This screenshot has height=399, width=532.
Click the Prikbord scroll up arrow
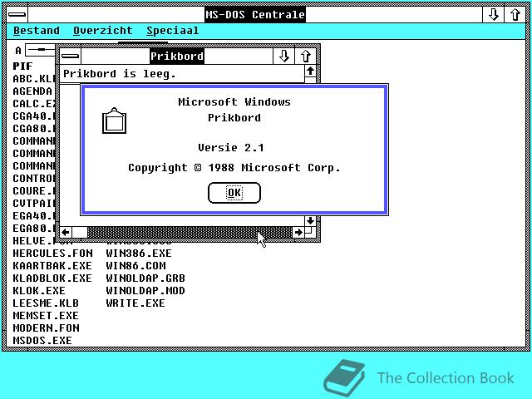(310, 71)
